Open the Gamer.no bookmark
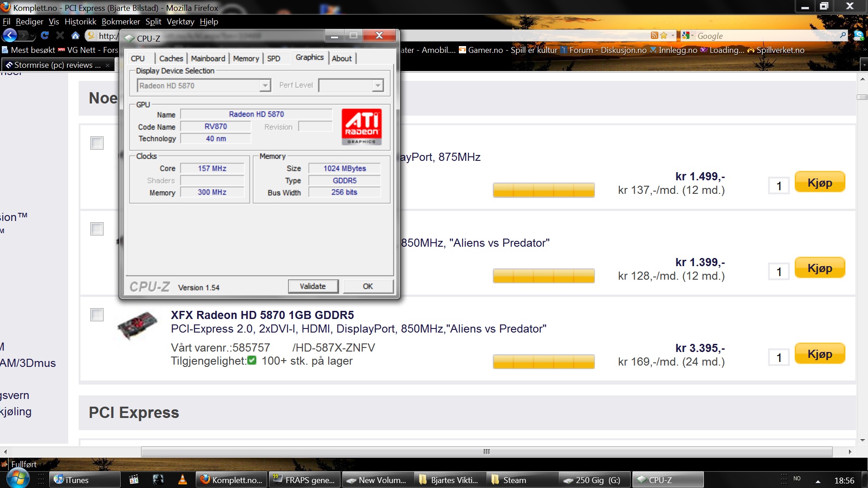This screenshot has width=868, height=488. (508, 50)
